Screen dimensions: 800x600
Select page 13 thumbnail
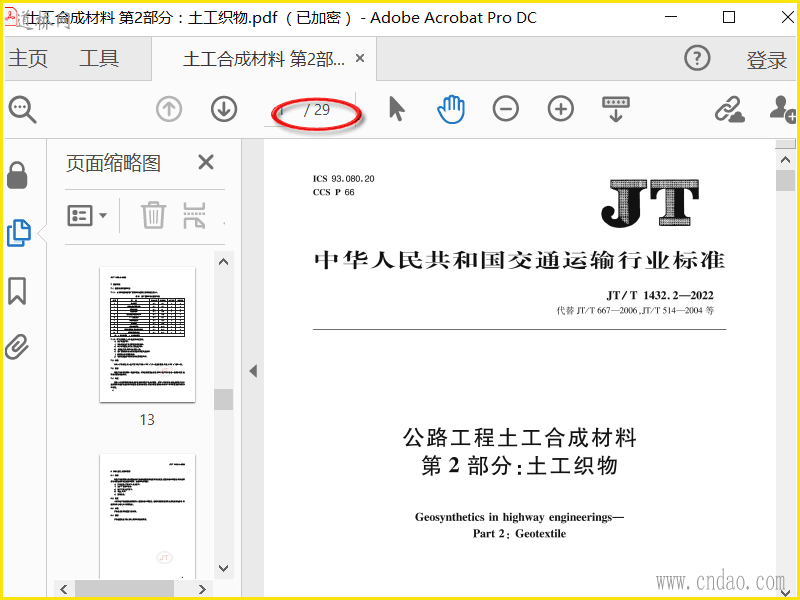147,334
